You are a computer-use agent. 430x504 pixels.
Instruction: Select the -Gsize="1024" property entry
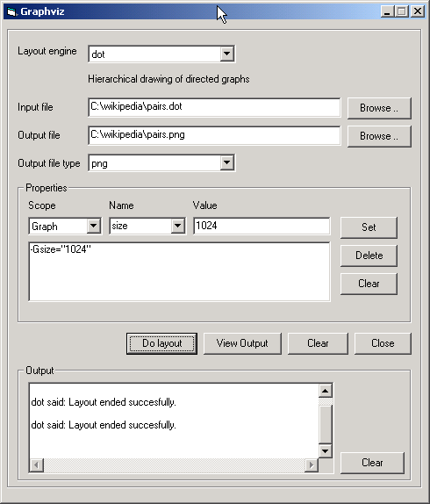pyautogui.click(x=61, y=249)
